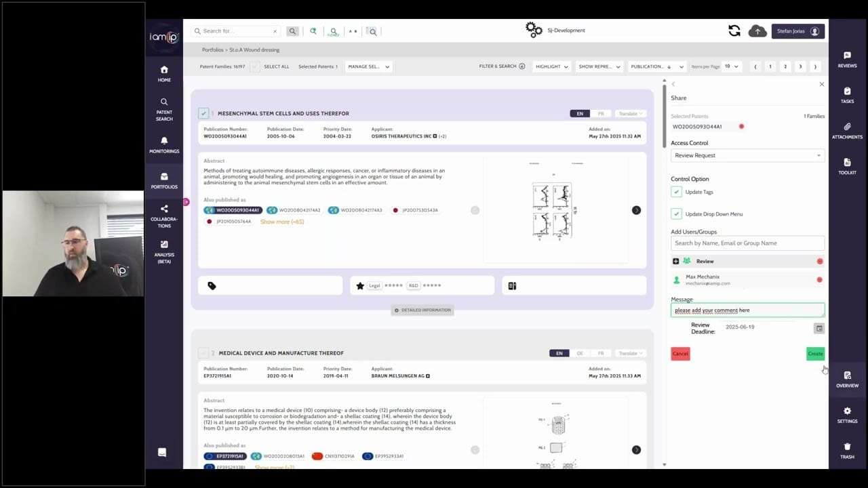This screenshot has height=488, width=868.
Task: Open the Items per Page dropdown
Action: tap(731, 66)
